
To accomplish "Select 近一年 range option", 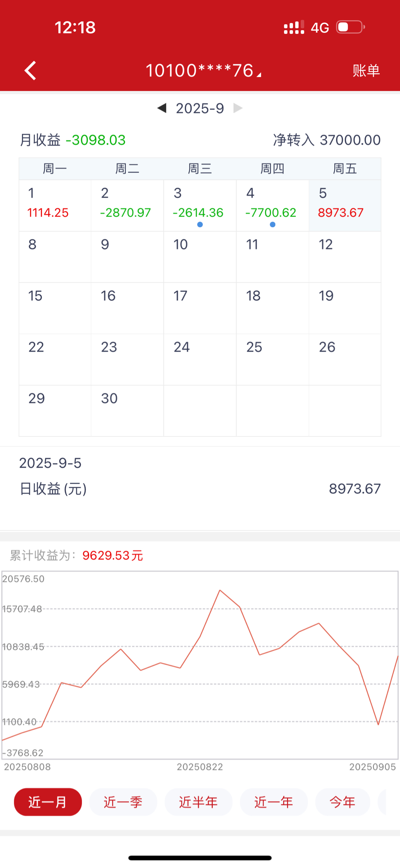I will pos(273,802).
